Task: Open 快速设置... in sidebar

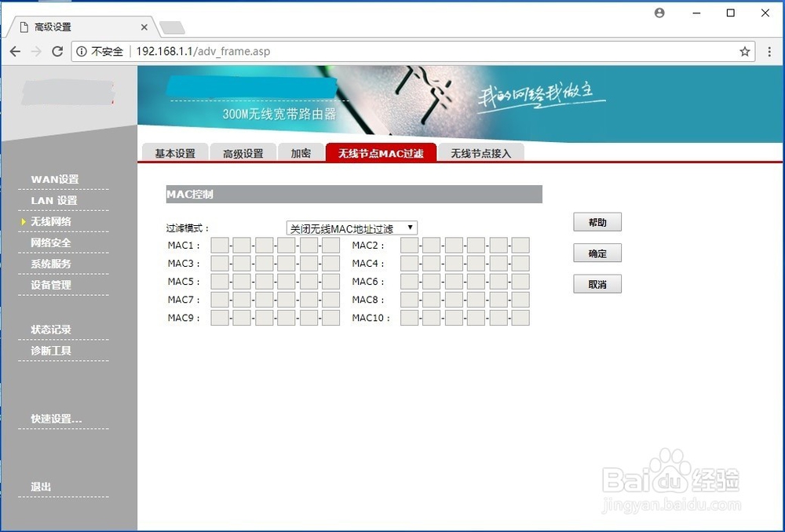Action: coord(56,418)
